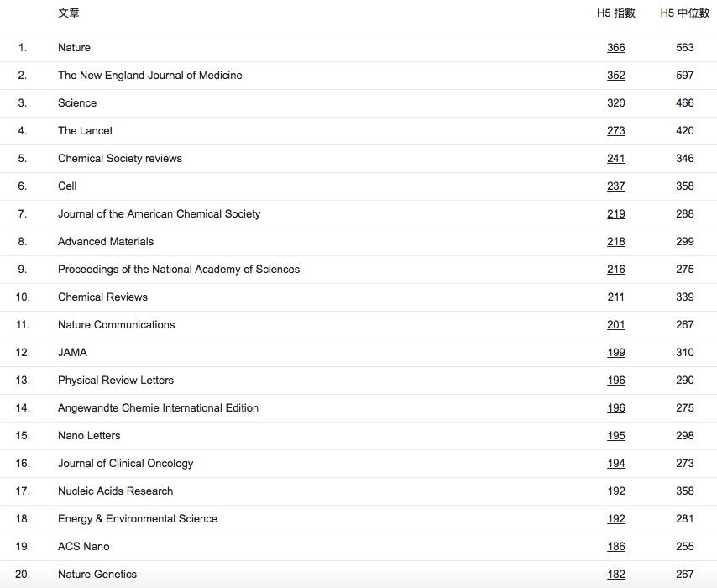
Task: Open JAMA's 199 h5-index link
Action: click(615, 352)
